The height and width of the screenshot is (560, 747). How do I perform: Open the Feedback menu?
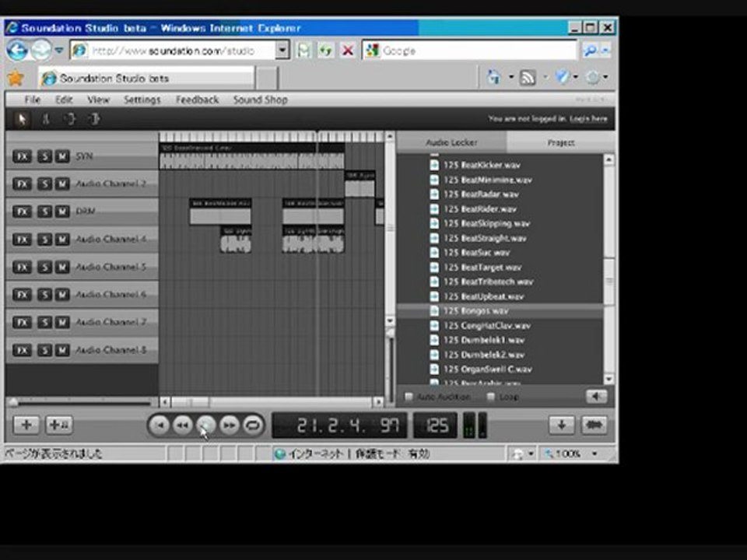[197, 100]
